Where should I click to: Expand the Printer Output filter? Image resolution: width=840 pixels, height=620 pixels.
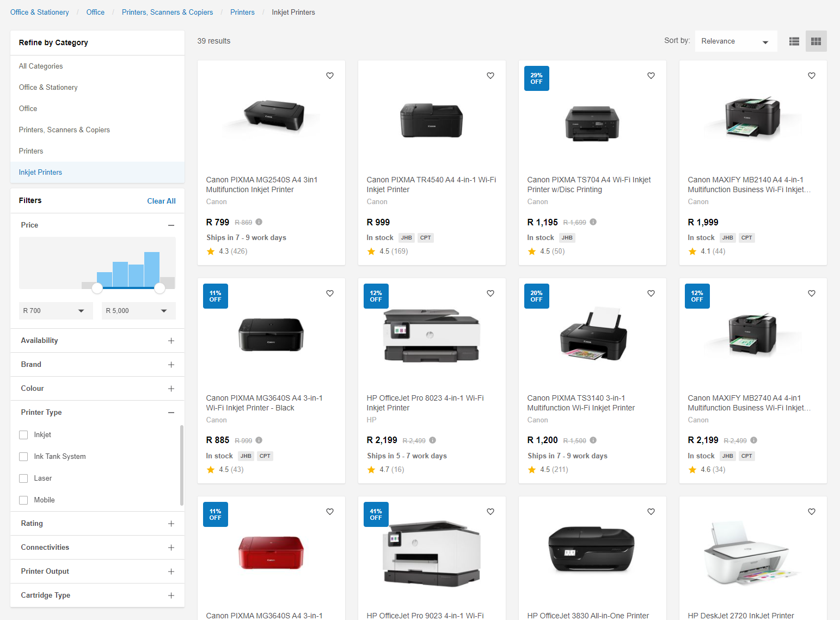(x=171, y=572)
